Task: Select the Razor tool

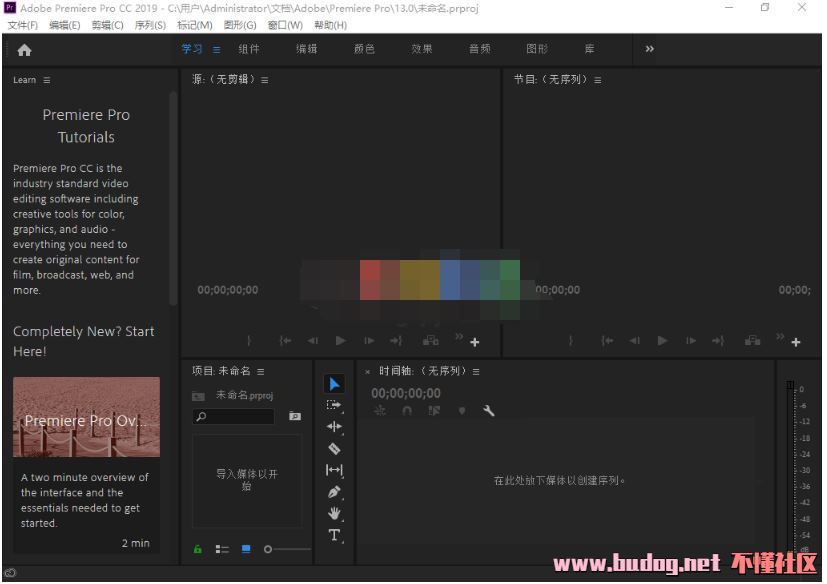Action: click(334, 449)
